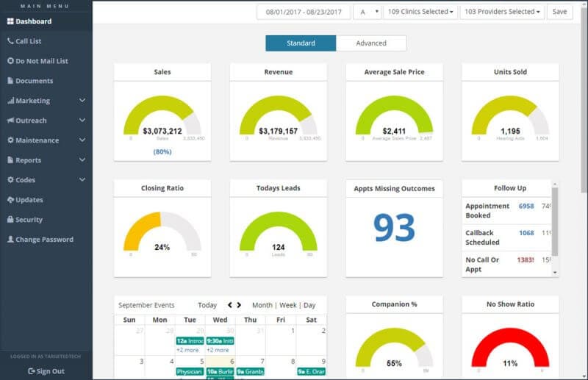This screenshot has width=588, height=380.
Task: Click the Today calendar button
Action: click(x=207, y=305)
